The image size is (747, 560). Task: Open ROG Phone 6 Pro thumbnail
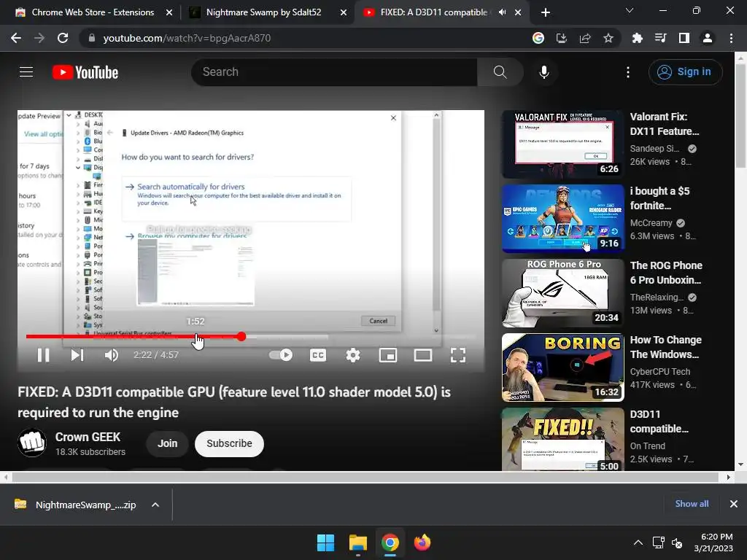(x=562, y=293)
